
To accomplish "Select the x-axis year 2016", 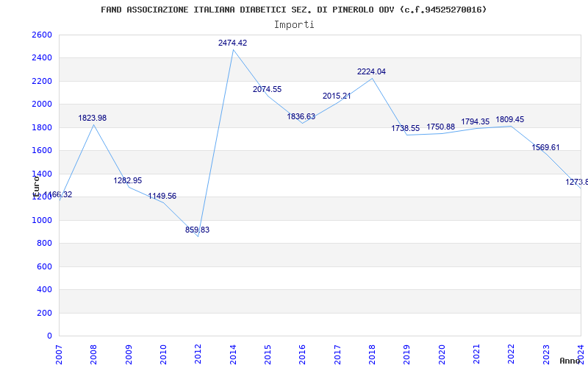I will [x=302, y=355].
